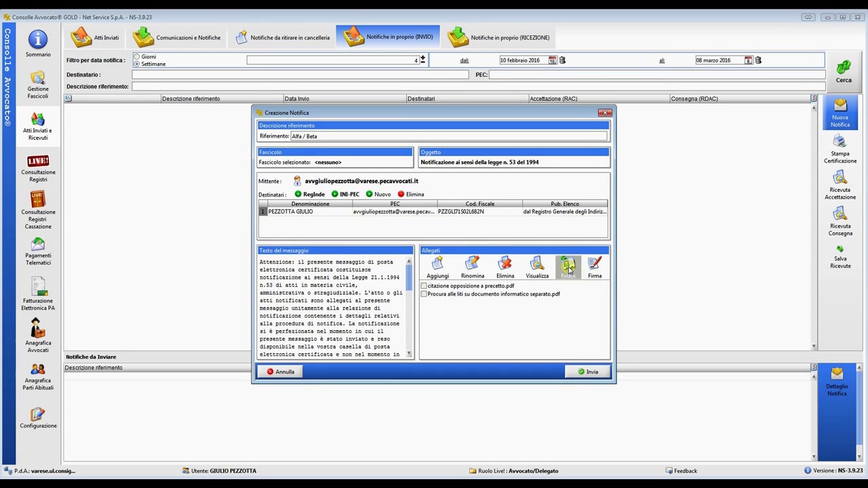Switch to Atti Inviati tab
Image resolution: width=868 pixels, height=488 pixels.
pyautogui.click(x=96, y=37)
